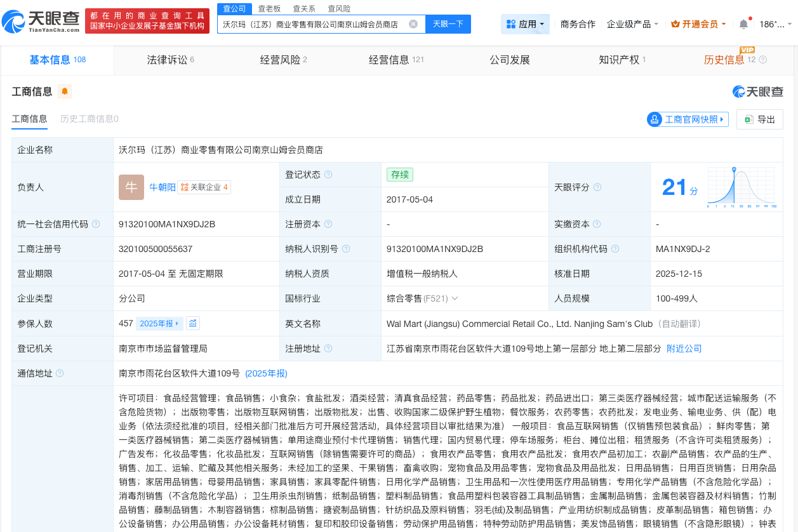The width and height of the screenshot is (798, 532).
Task: Click the 登记机关 value 南京市市场监督管理局
Action: coord(163,349)
